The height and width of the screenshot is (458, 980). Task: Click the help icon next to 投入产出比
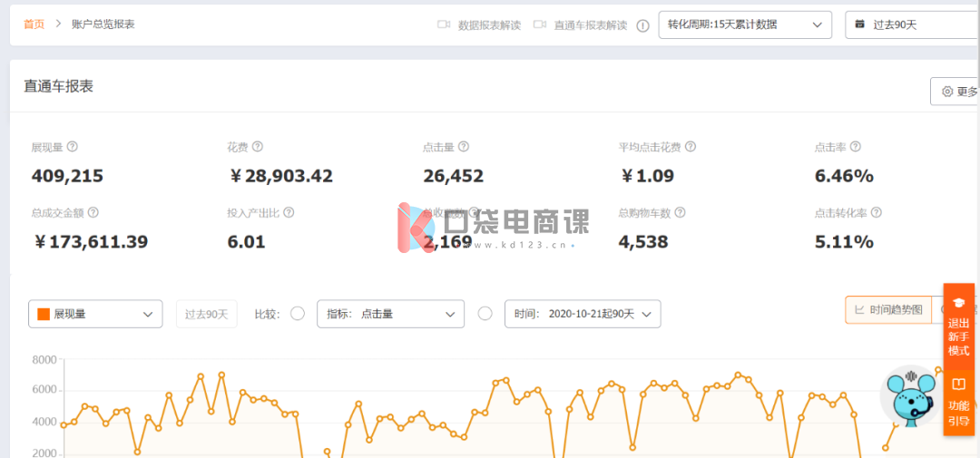[289, 212]
